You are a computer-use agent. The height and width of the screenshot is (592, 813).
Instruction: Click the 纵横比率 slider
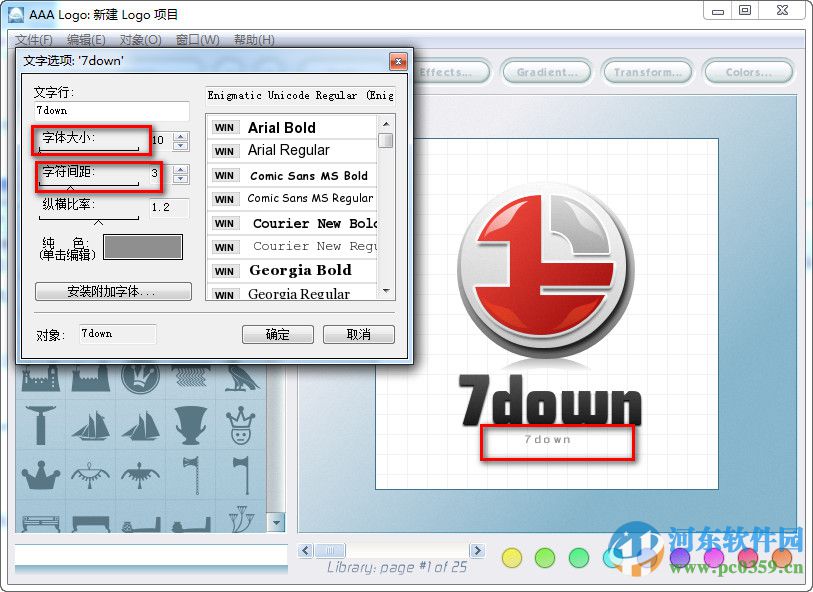(x=89, y=219)
